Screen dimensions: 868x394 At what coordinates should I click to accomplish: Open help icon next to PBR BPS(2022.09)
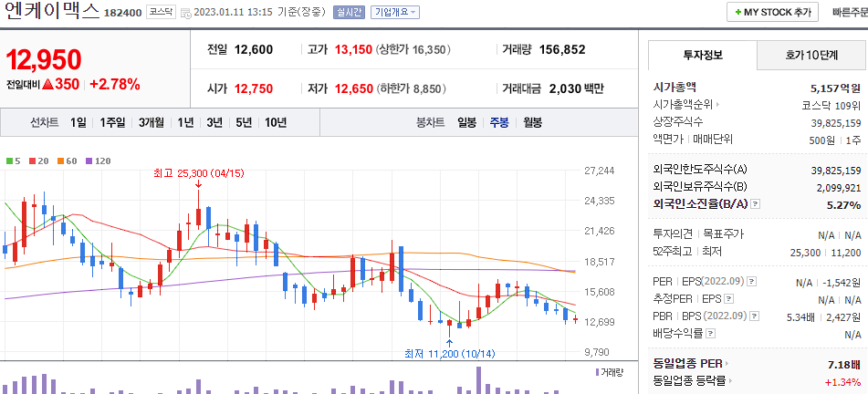753,316
